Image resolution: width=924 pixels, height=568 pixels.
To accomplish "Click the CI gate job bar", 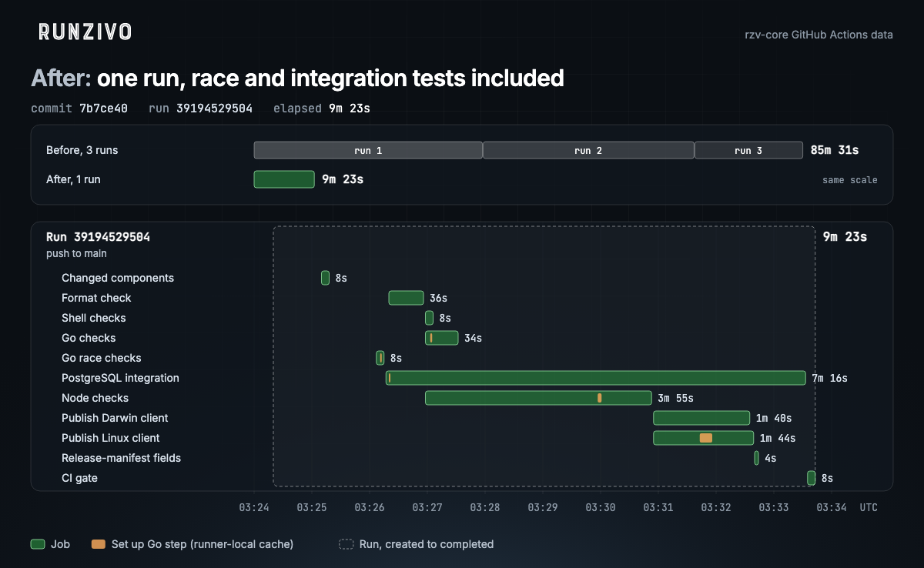I will point(811,478).
